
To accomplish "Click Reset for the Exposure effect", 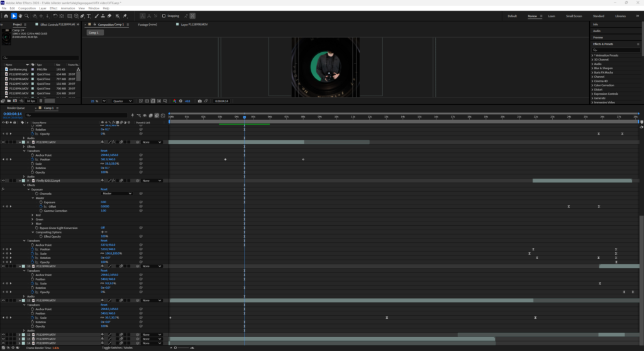I will 104,189.
